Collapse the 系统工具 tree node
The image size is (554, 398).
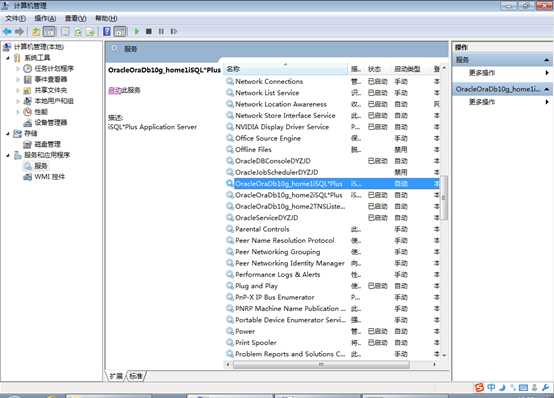pos(8,58)
